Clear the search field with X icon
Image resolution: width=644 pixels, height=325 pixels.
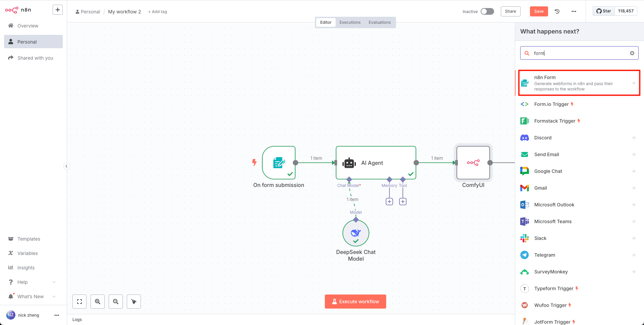632,53
